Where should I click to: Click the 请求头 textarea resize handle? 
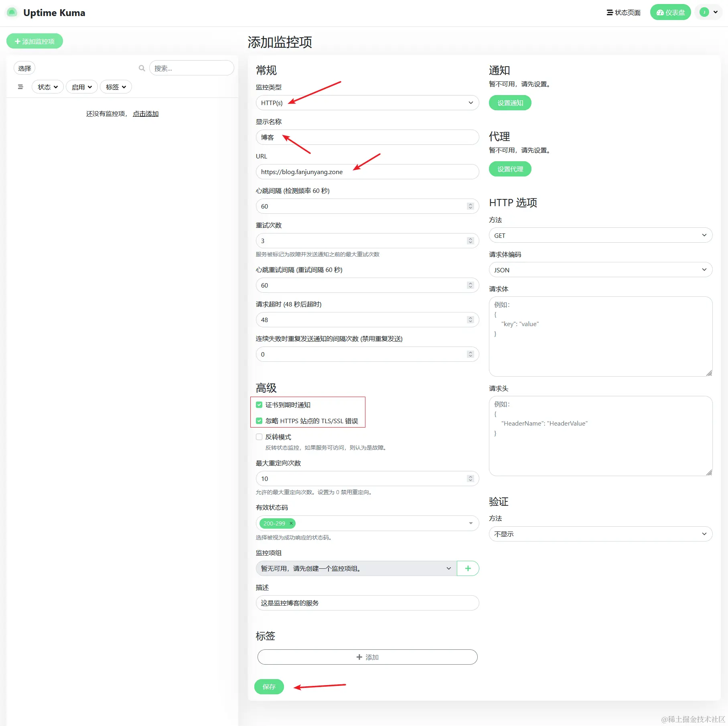709,473
